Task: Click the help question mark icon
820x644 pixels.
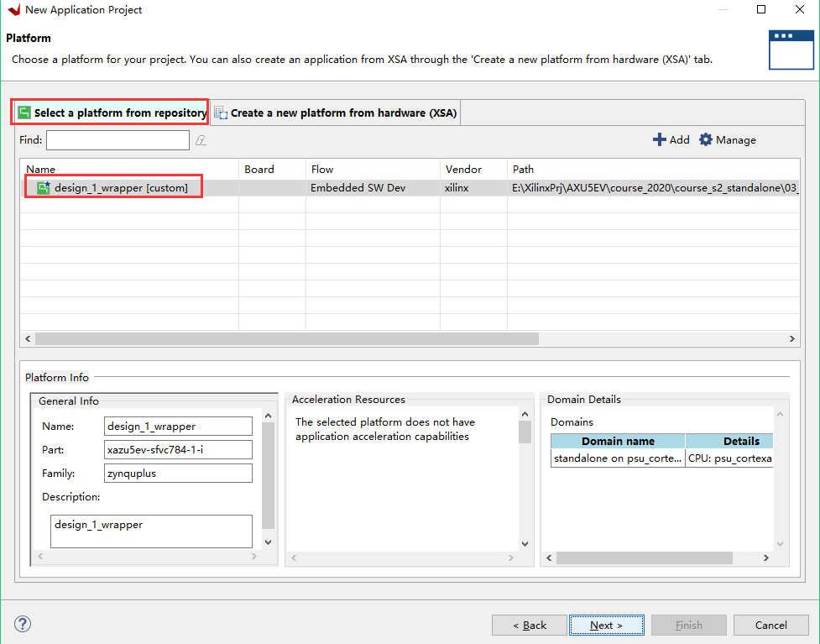Action: click(x=23, y=624)
